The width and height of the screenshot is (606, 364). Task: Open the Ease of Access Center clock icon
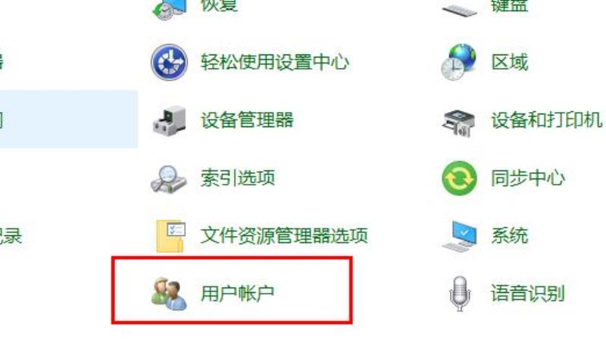coord(169,62)
